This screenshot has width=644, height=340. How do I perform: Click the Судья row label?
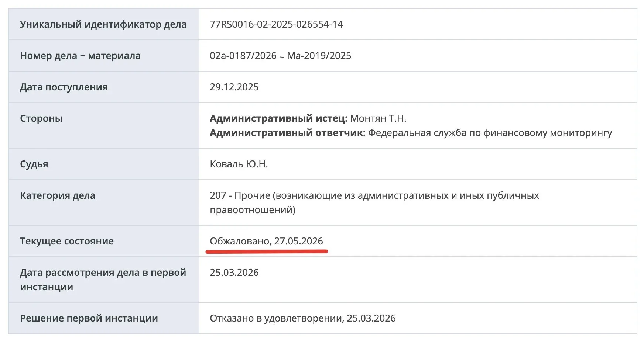click(x=34, y=164)
